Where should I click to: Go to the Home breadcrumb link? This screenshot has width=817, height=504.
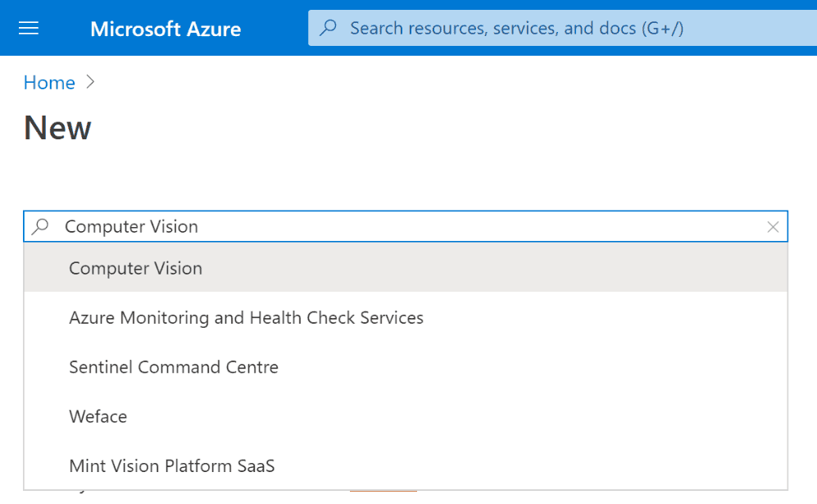(49, 82)
